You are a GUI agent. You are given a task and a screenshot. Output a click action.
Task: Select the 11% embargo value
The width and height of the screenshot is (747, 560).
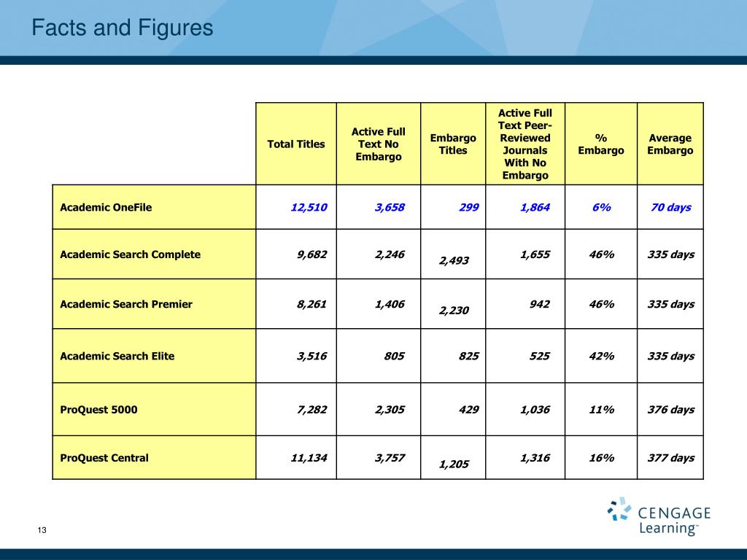click(x=601, y=410)
